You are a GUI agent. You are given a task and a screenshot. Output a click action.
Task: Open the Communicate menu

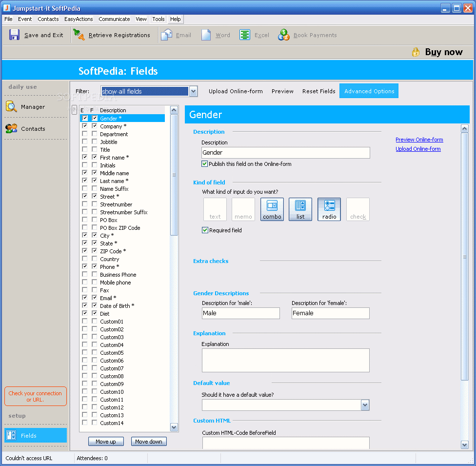point(114,19)
